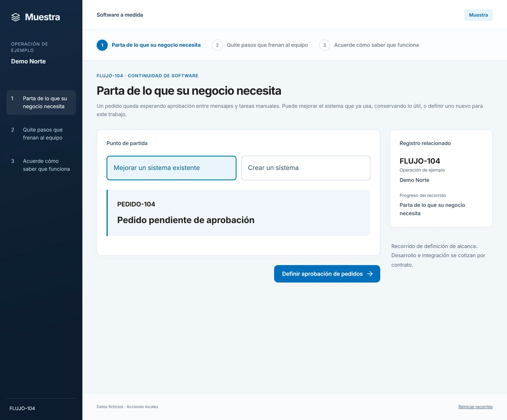Click the 'Reiniciar recorrido' link
The image size is (507, 420).
pos(475,407)
